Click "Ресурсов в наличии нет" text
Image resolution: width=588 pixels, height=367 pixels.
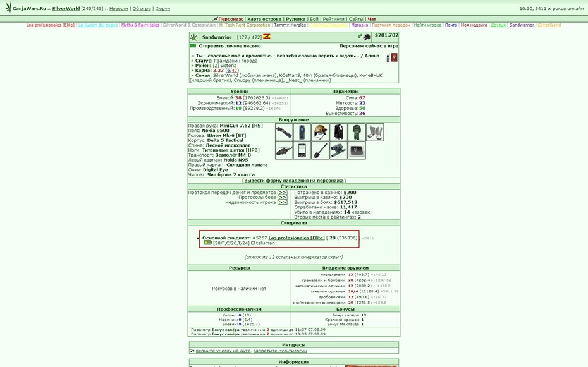(239, 289)
